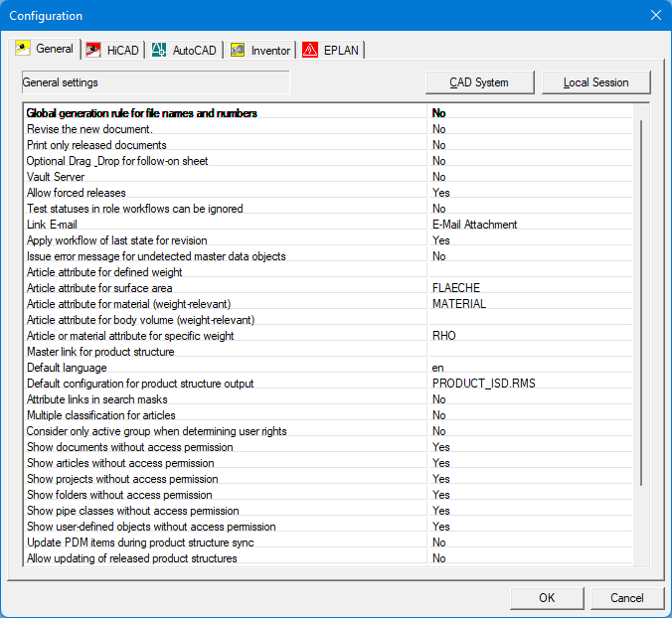Click the EPLAN tab icon

point(310,50)
